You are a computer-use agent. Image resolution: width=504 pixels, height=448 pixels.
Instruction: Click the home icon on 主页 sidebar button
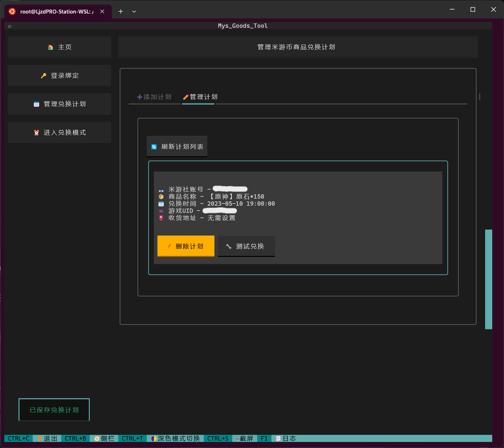click(x=50, y=47)
